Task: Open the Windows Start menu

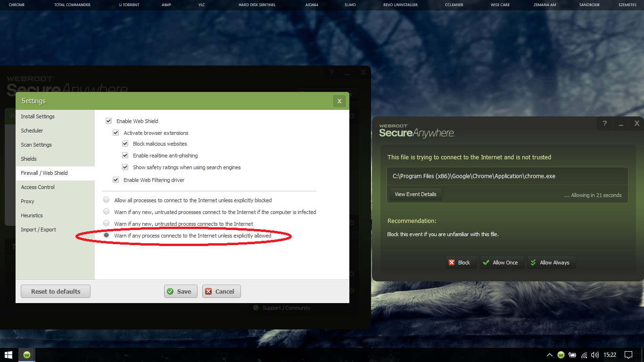Action: pos(8,354)
